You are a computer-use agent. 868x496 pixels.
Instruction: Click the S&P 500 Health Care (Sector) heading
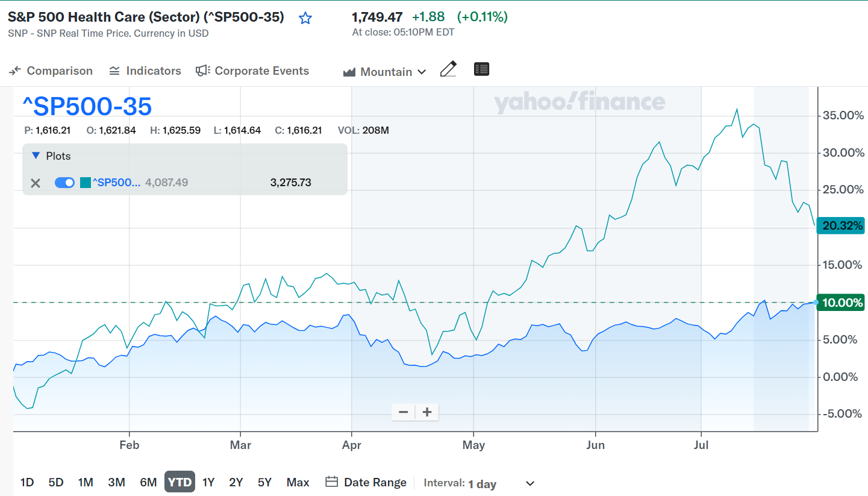(x=146, y=17)
